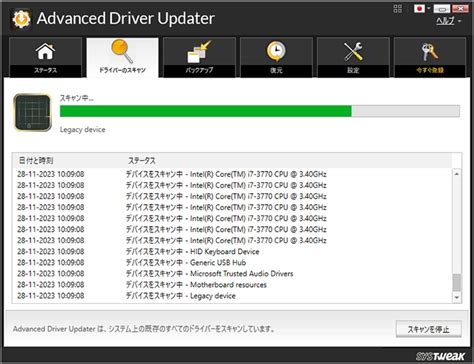Open the ヘルプ help menu
The width and height of the screenshot is (474, 364).
coord(448,21)
